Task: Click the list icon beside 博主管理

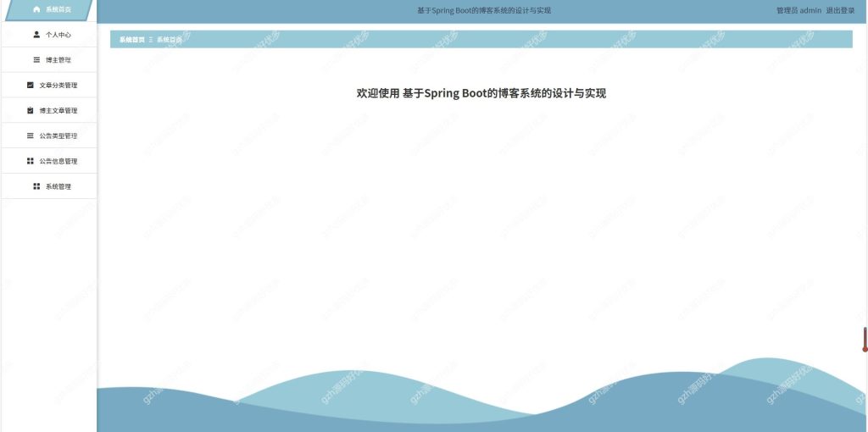Action: coord(36,60)
